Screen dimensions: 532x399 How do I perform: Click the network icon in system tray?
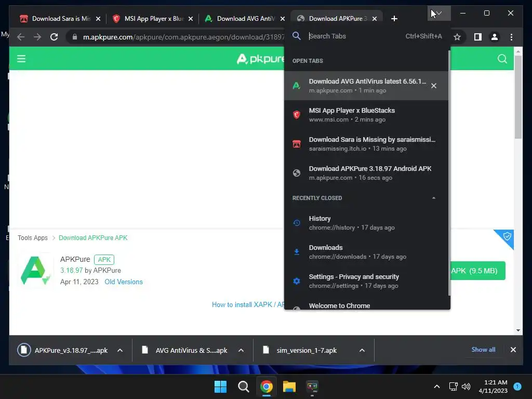tap(453, 387)
